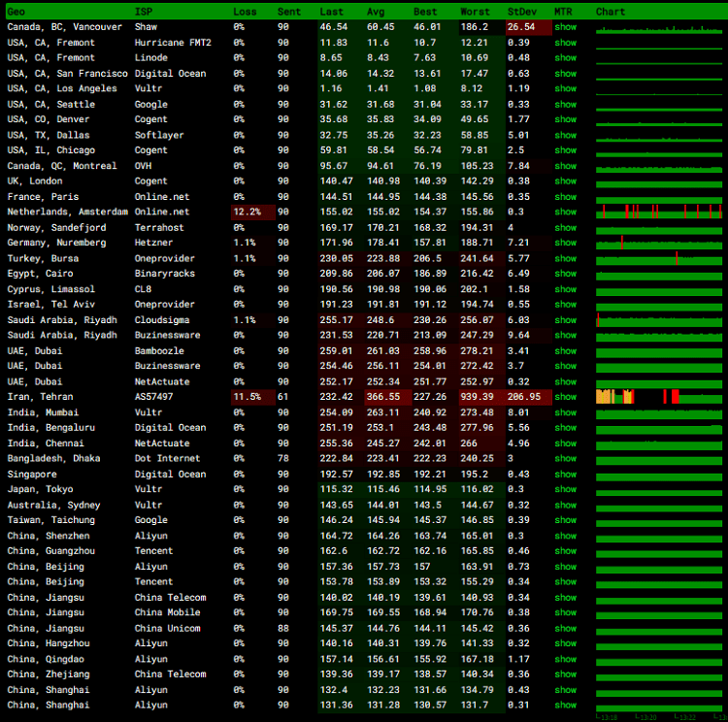Click the Worst column header
The image size is (728, 722).
coord(475,12)
